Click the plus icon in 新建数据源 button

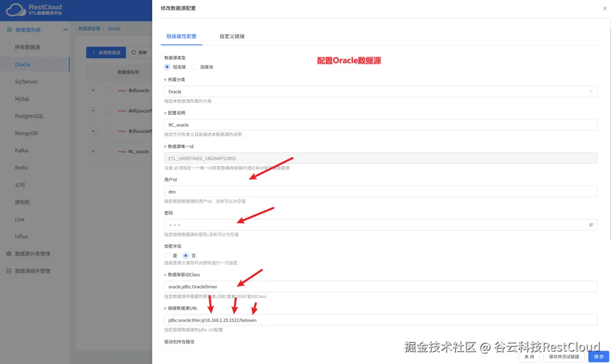click(x=94, y=52)
